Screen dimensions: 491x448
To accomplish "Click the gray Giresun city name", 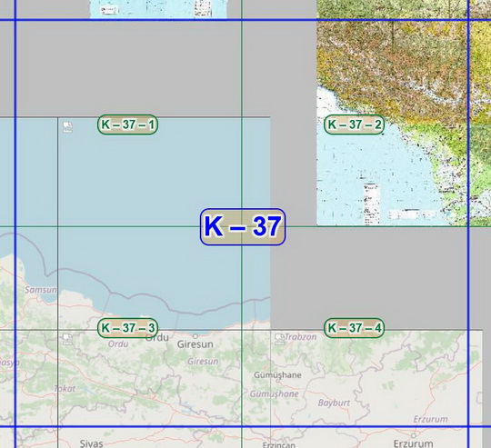I will pyautogui.click(x=195, y=344).
